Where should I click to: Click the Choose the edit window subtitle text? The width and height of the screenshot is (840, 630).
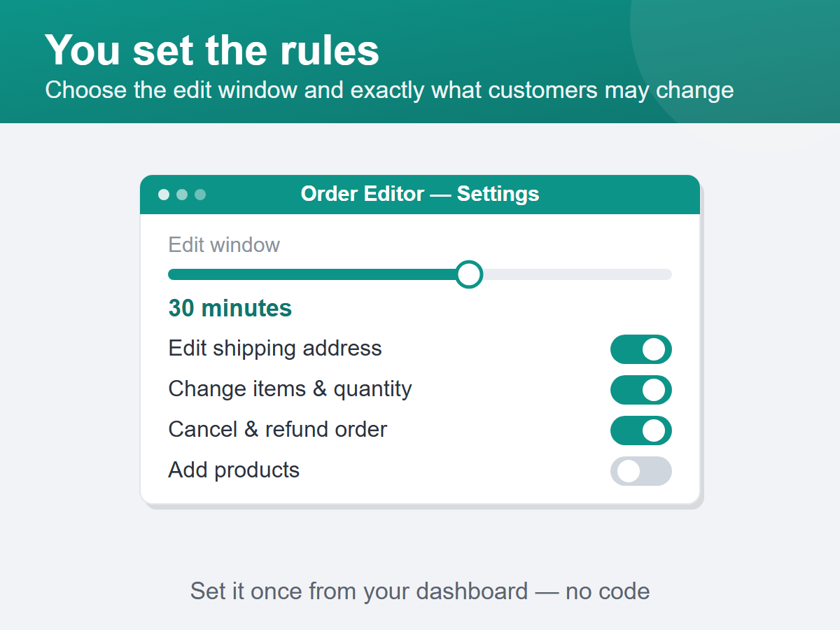tap(389, 90)
